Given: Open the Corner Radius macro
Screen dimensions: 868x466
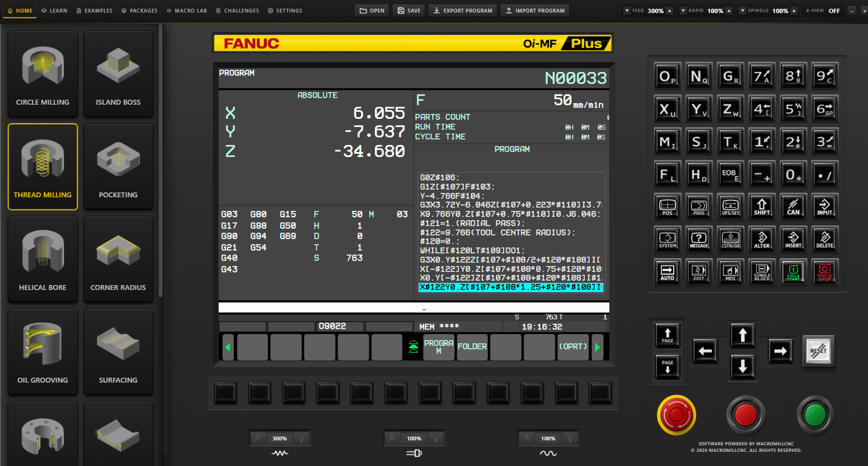Looking at the screenshot, I should [x=118, y=259].
